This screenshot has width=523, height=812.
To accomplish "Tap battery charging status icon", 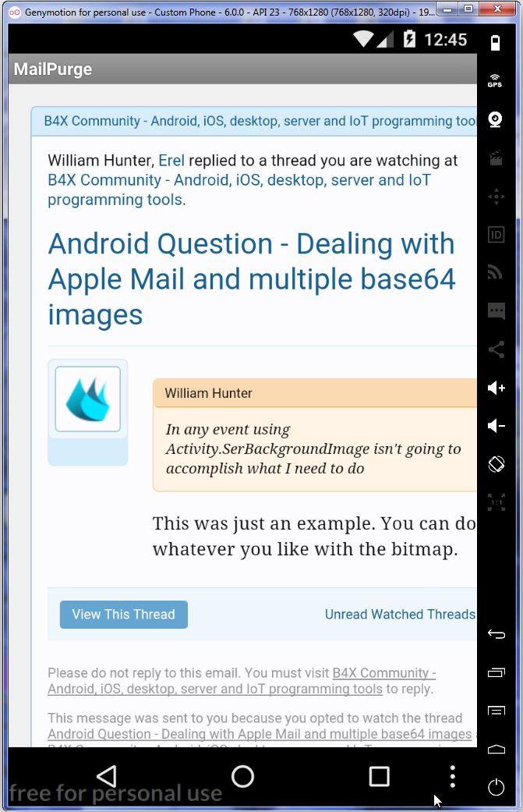I will point(409,39).
